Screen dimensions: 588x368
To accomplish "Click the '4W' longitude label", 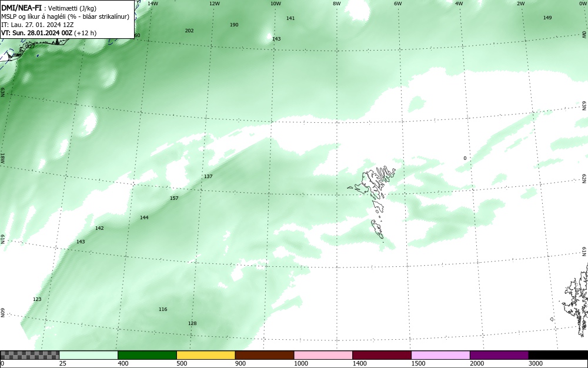I will click(x=459, y=4).
